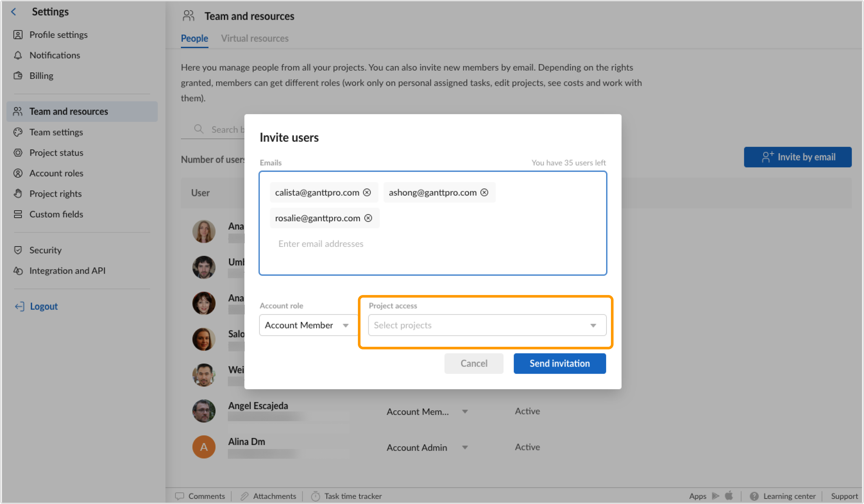This screenshot has height=504, width=864.
Task: Click the Attachments paperclip icon
Action: (244, 496)
